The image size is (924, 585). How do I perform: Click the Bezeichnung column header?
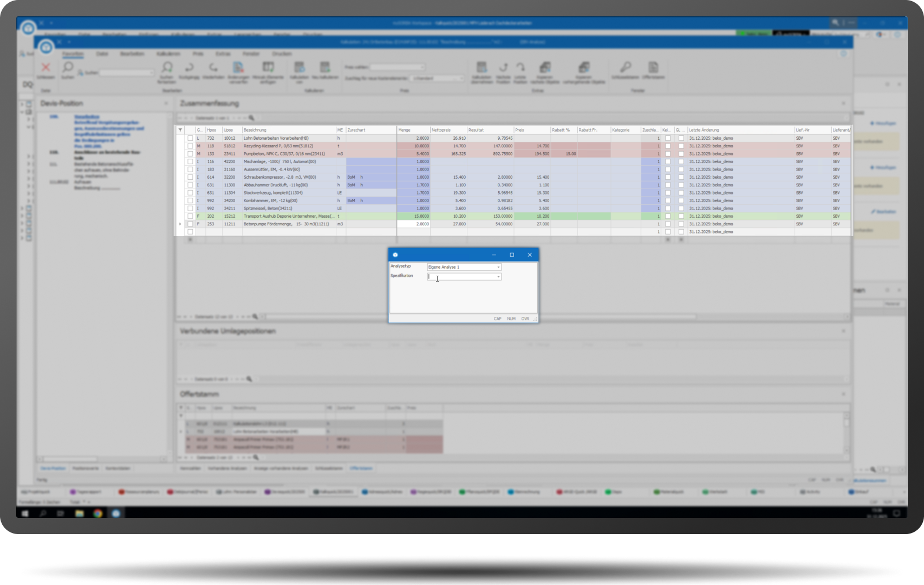(289, 130)
